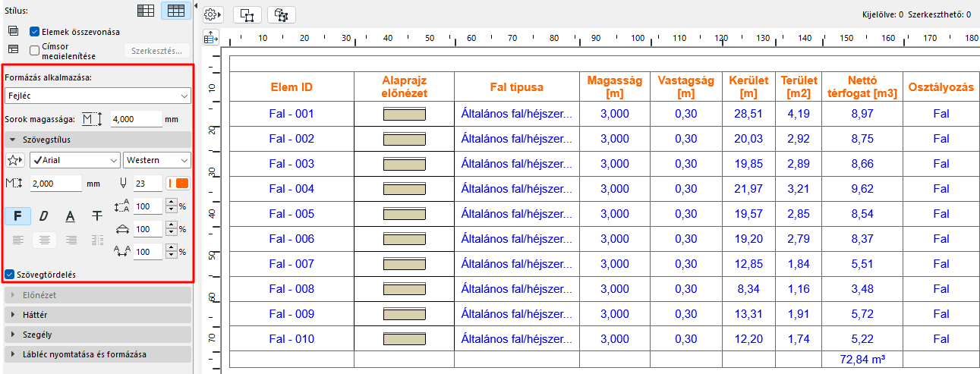
Task: Toggle underline (A) text formatting
Action: [71, 215]
